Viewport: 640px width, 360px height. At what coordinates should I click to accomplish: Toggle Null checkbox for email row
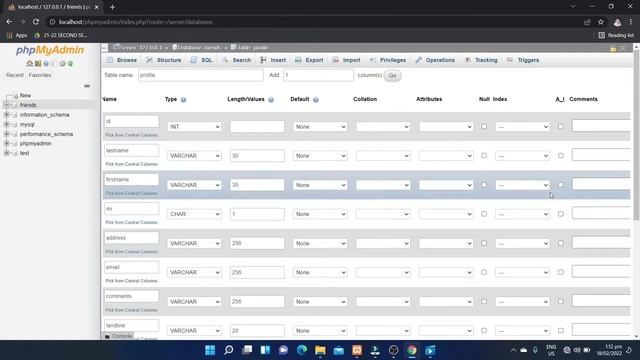484,272
